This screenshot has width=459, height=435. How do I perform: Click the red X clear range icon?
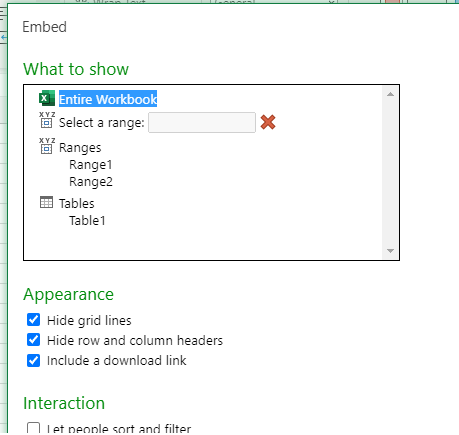pos(268,122)
